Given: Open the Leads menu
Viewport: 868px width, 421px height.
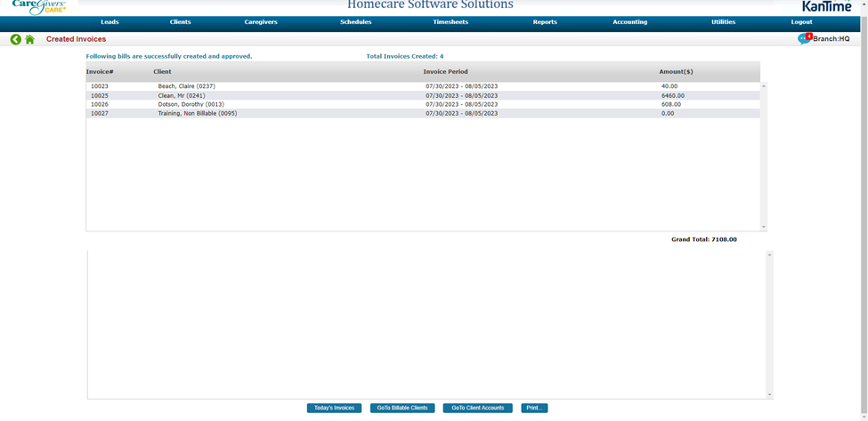Looking at the screenshot, I should tap(110, 22).
